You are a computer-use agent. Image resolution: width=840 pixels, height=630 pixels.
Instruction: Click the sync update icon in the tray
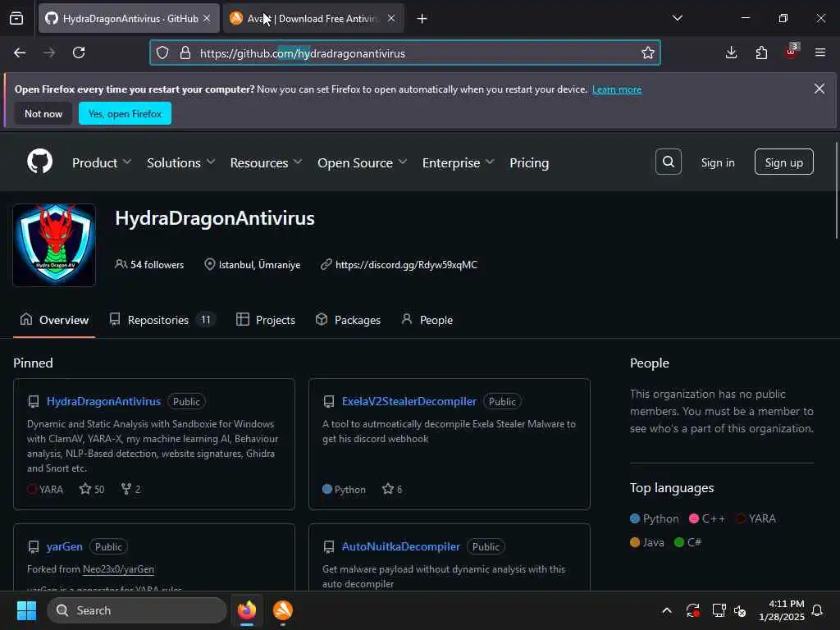692,610
